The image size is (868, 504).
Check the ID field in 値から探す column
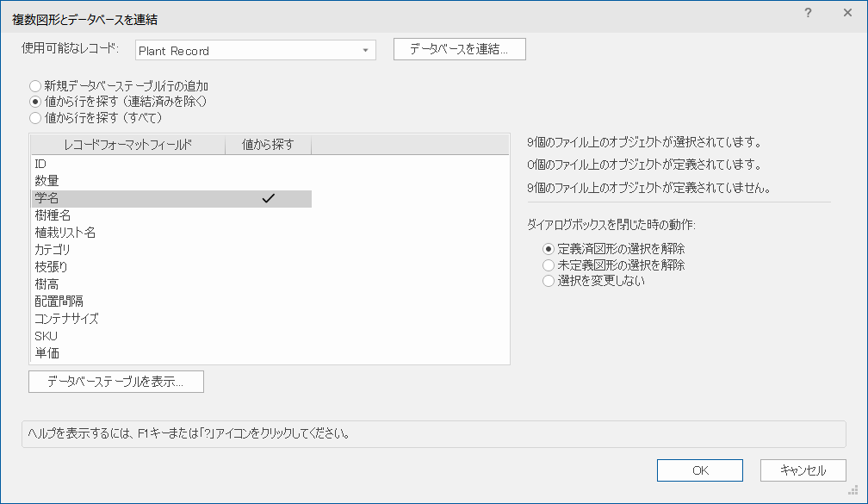(270, 163)
